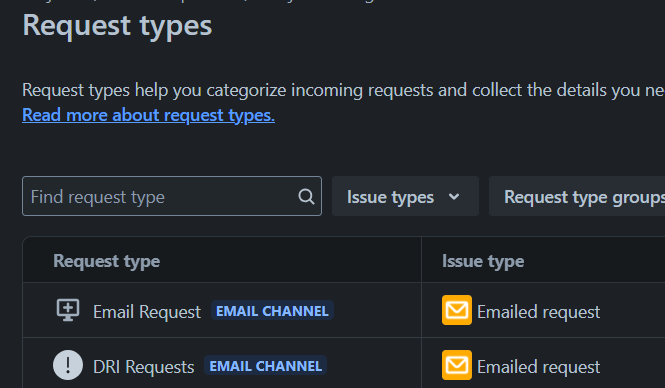Click the Request types page heading

(x=117, y=26)
